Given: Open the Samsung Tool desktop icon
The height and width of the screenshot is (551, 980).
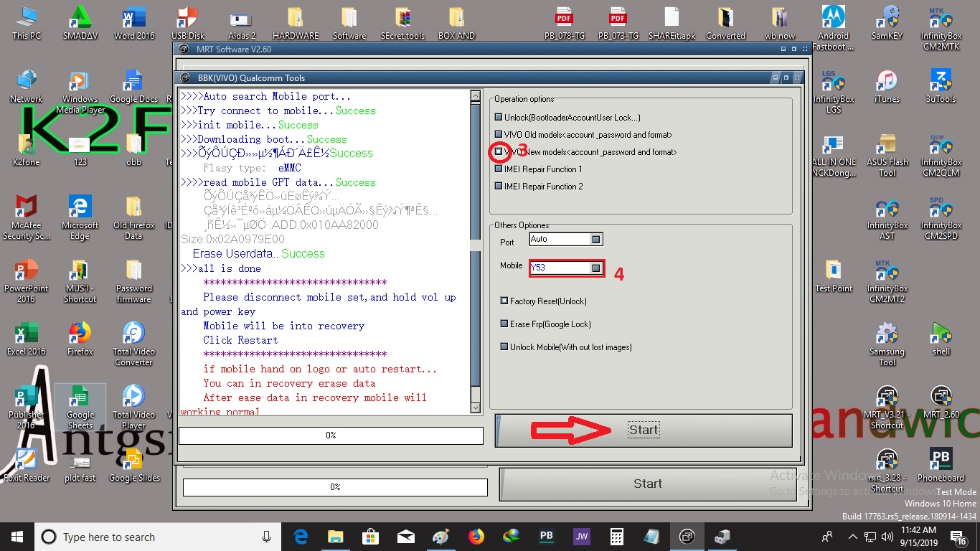Looking at the screenshot, I should pyautogui.click(x=887, y=343).
